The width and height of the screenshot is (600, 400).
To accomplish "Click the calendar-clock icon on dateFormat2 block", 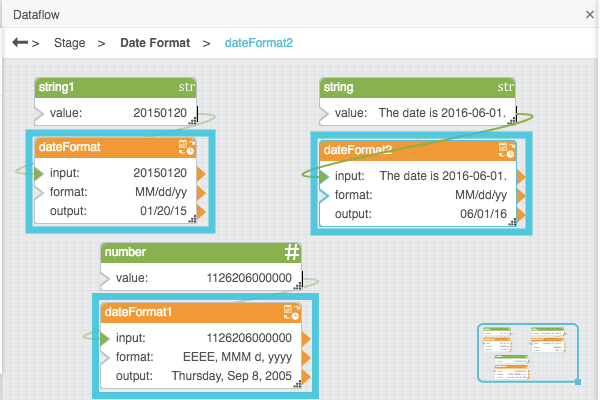I will [x=507, y=150].
